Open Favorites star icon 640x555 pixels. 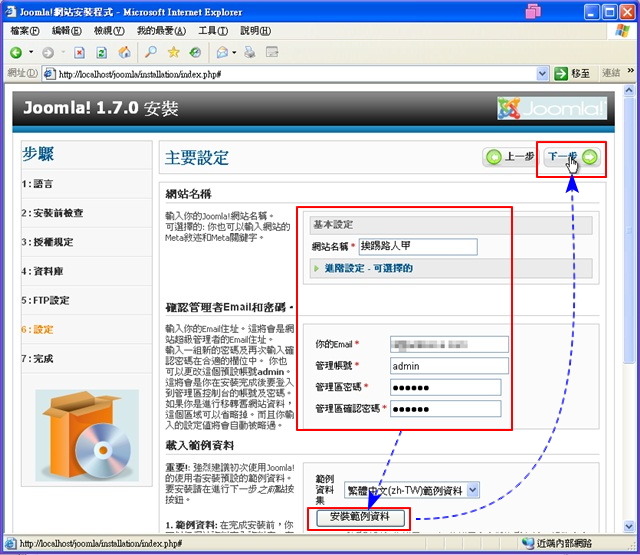(x=173, y=52)
